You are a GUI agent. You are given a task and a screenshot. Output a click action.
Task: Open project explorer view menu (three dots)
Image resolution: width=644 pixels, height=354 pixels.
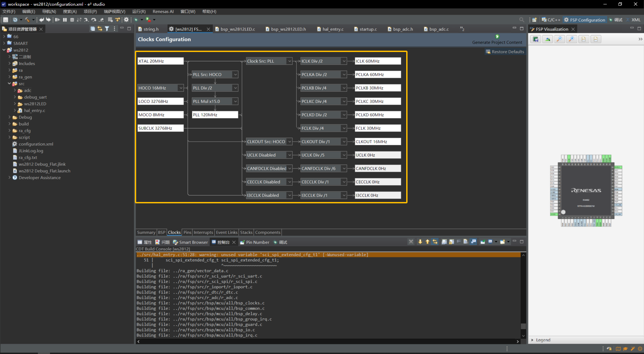click(114, 29)
